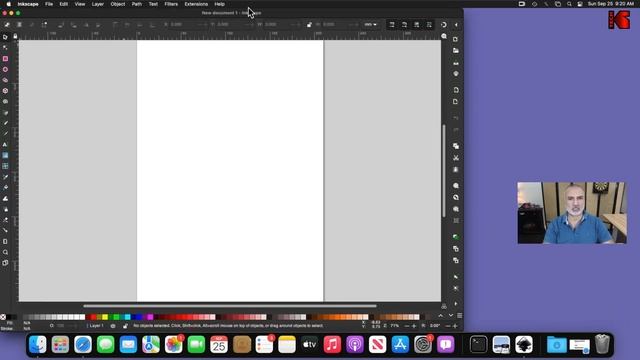Select the Star and polygon tool
This screenshot has width=640, height=360.
click(5, 80)
